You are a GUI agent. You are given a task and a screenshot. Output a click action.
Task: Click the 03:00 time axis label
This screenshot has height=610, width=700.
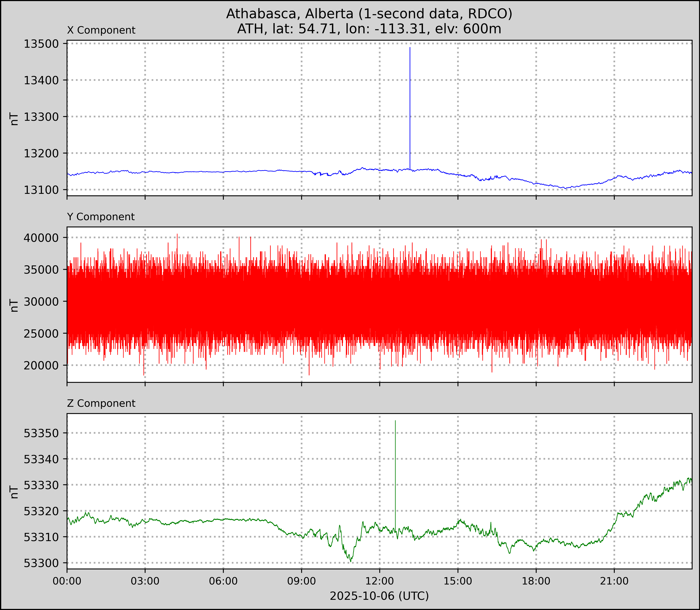(x=145, y=581)
